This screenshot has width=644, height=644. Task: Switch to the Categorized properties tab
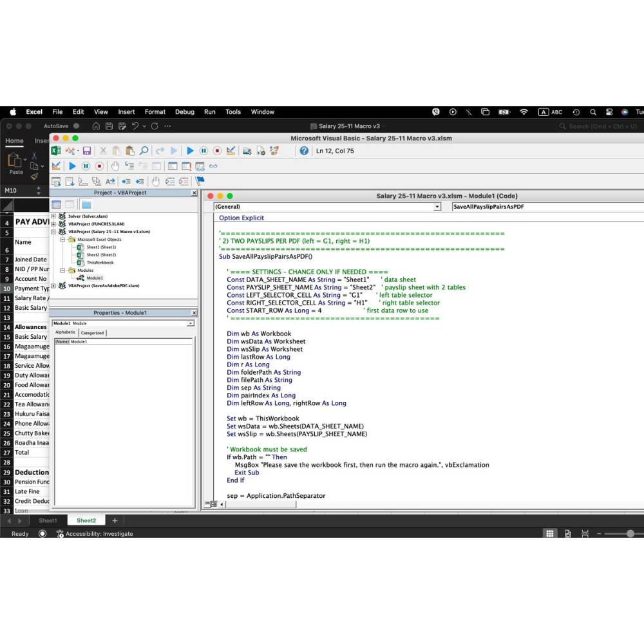(x=92, y=333)
